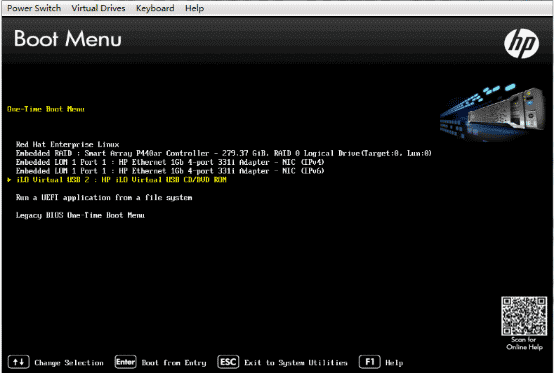The width and height of the screenshot is (554, 374).
Task: Select iLO Virtual USB CD/DVD ROM entry
Action: 121,180
